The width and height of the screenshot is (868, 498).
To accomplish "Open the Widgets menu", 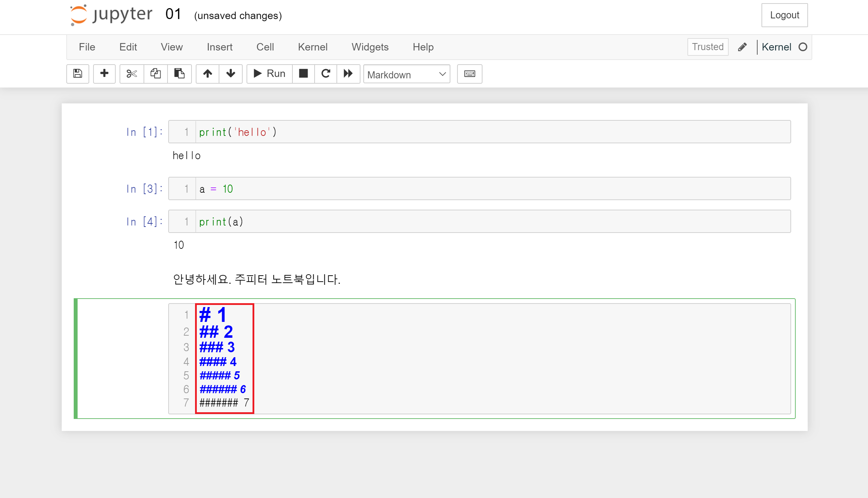I will click(x=370, y=47).
